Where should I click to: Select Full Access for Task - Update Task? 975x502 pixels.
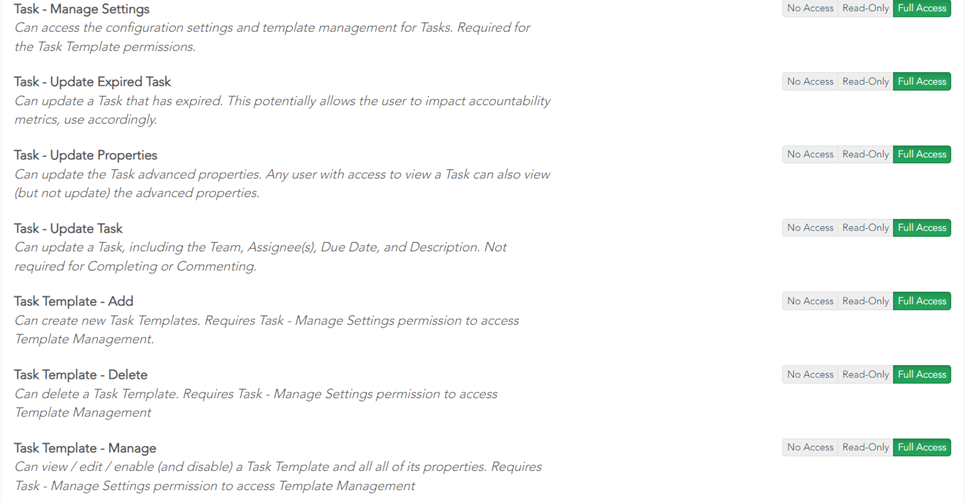[922, 228]
